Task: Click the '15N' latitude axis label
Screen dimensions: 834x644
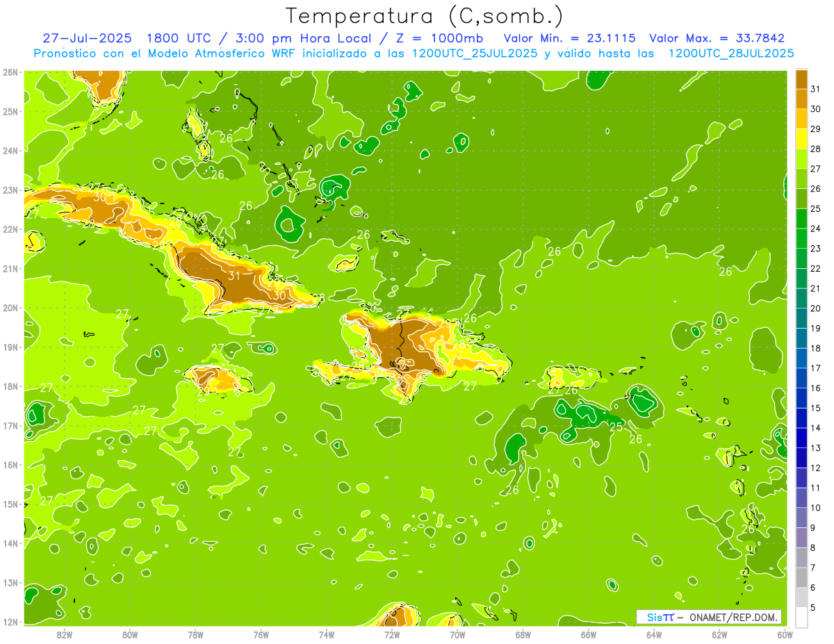Action: tap(10, 504)
